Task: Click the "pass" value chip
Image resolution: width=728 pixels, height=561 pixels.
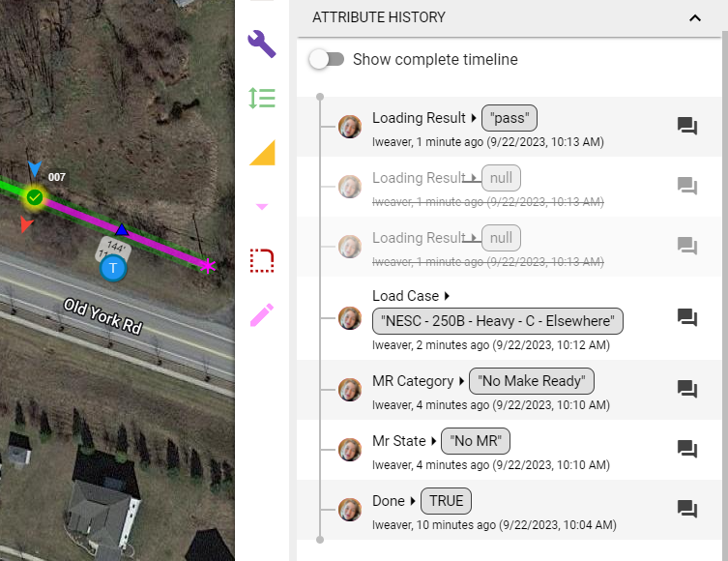Action: click(510, 118)
